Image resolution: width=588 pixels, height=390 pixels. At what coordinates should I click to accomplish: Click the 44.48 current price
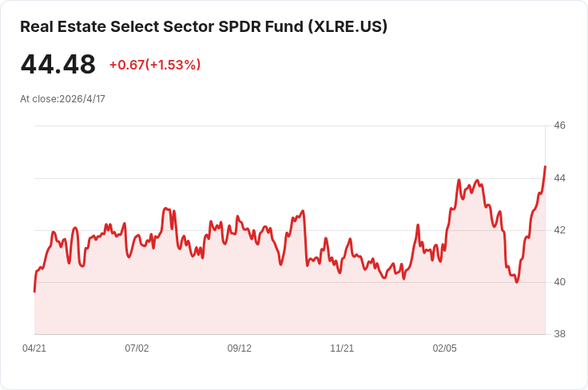tap(58, 64)
